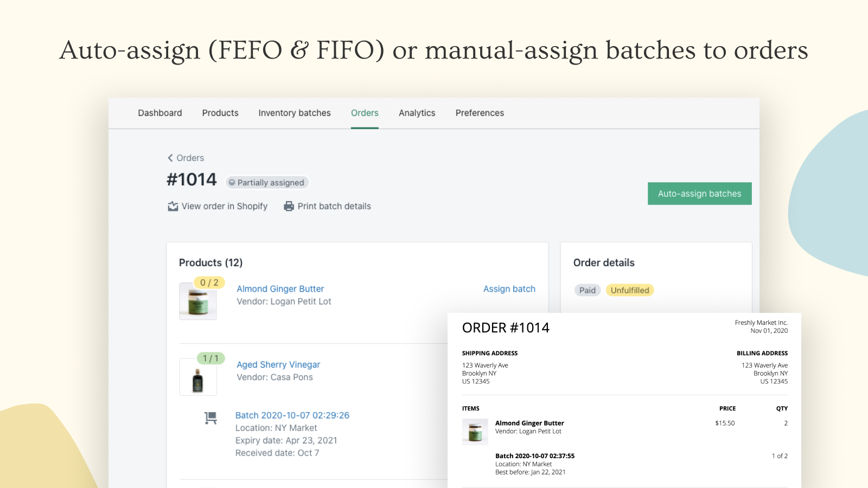Switch to the Products tab
Viewport: 868px width, 488px height.
click(x=220, y=113)
